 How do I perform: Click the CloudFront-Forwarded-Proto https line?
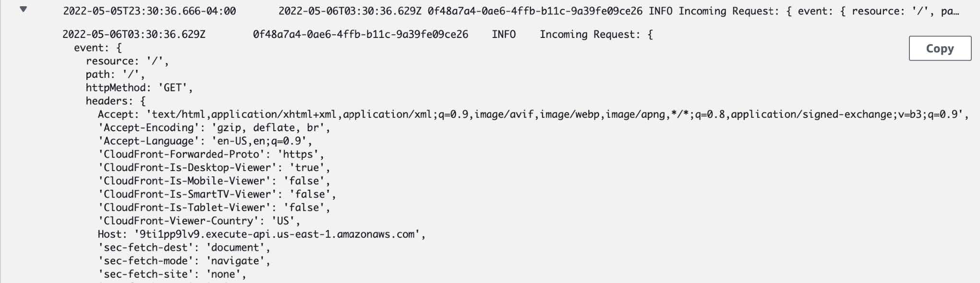click(211, 154)
